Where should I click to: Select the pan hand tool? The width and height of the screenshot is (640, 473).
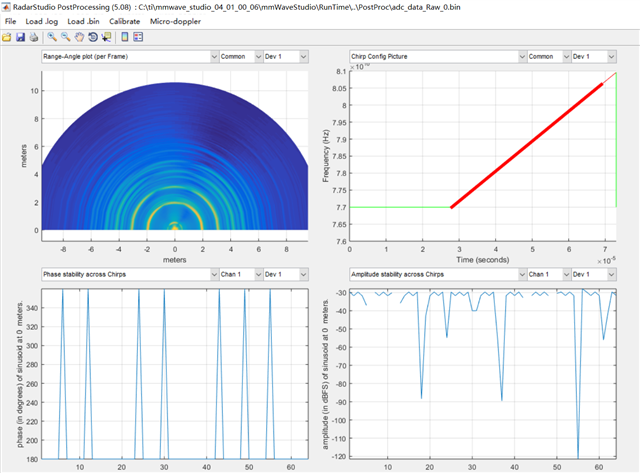79,37
